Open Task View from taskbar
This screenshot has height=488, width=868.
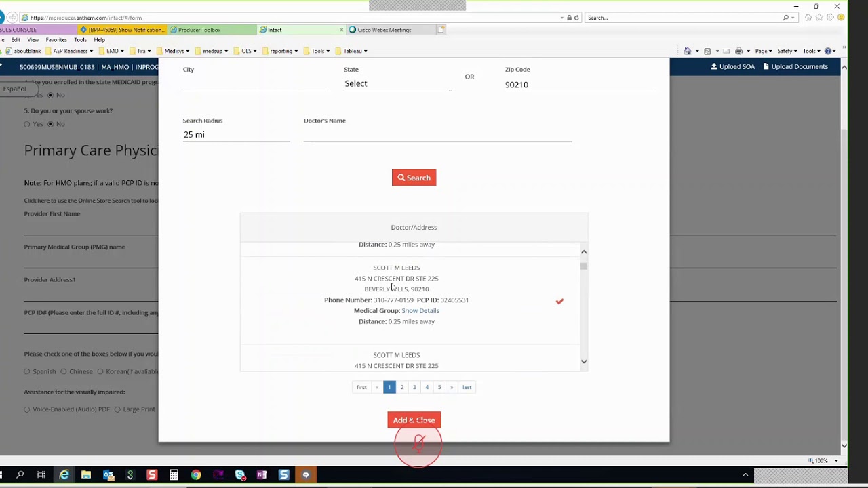(x=41, y=475)
